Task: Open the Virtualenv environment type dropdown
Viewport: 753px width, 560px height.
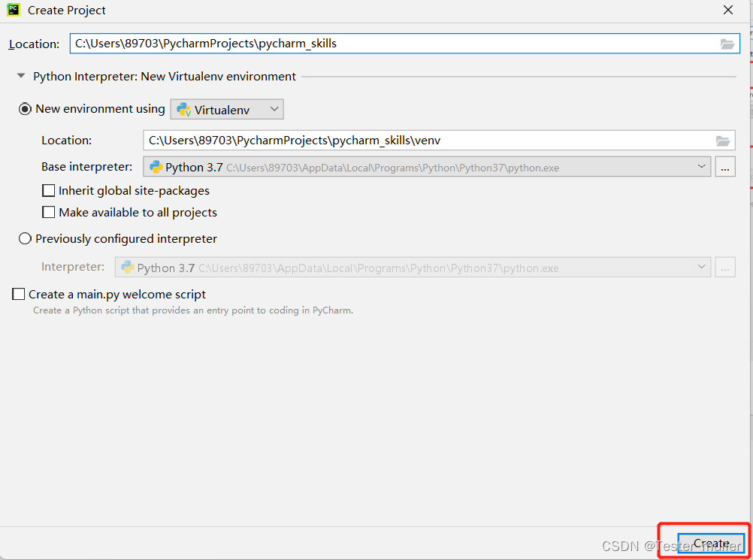Action: click(227, 110)
